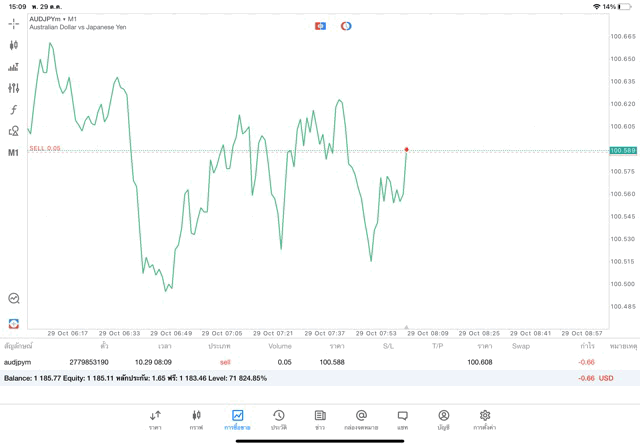Select the crosshair tool
The width and height of the screenshot is (640, 447).
point(14,23)
